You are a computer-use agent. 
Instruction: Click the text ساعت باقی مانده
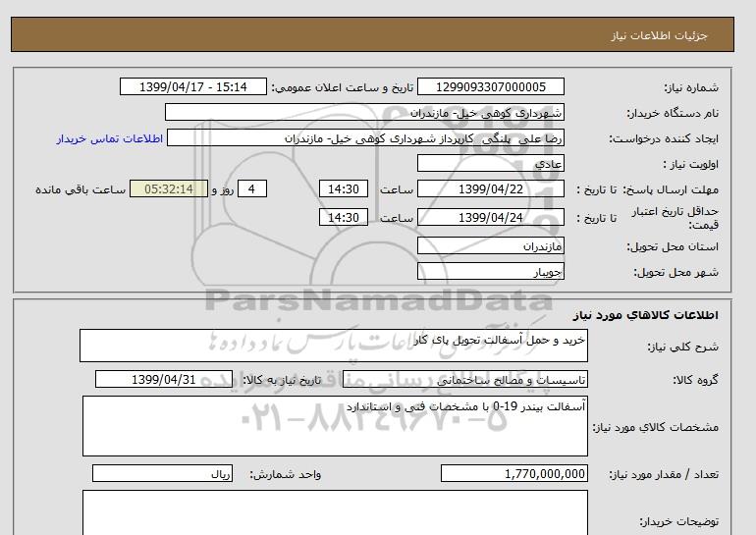point(81,189)
